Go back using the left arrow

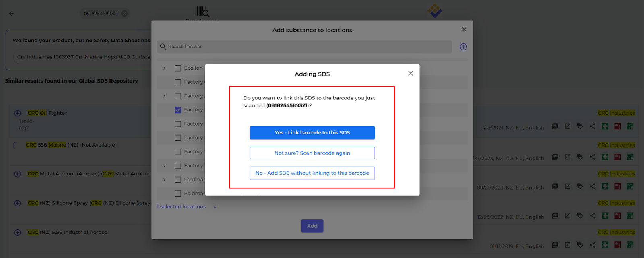click(12, 14)
